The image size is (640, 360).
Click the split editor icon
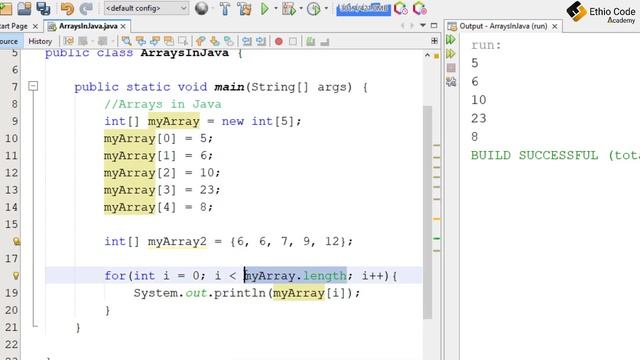click(x=434, y=41)
